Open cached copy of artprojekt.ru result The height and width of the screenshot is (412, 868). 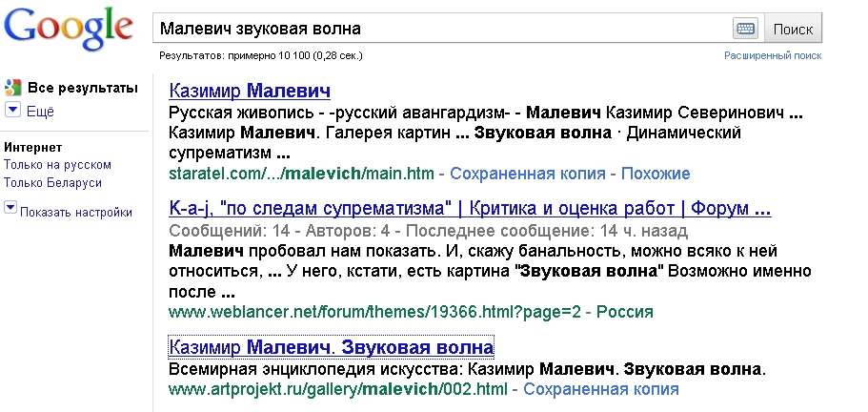pyautogui.click(x=601, y=389)
